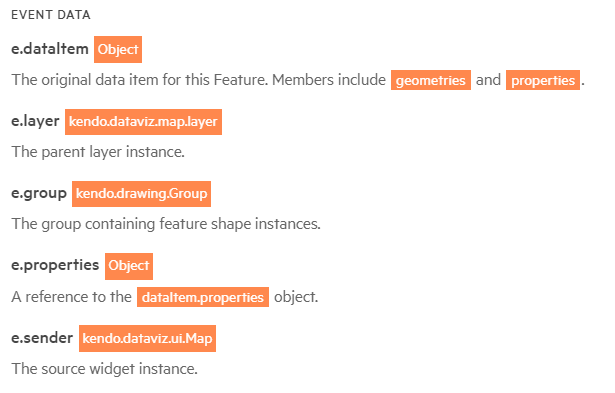615x393 pixels.
Task: Click the EVENT DATA section heading
Action: click(51, 15)
